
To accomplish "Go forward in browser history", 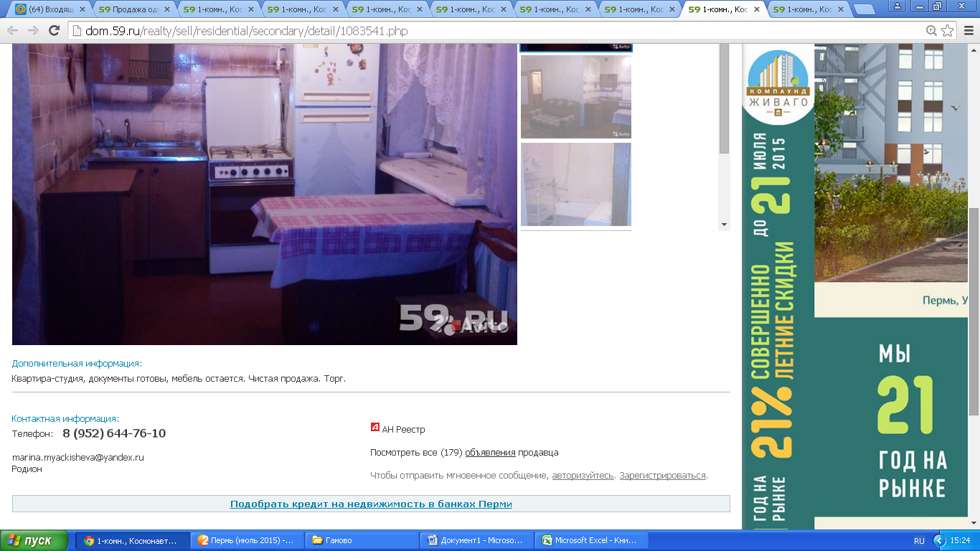I will click(33, 31).
